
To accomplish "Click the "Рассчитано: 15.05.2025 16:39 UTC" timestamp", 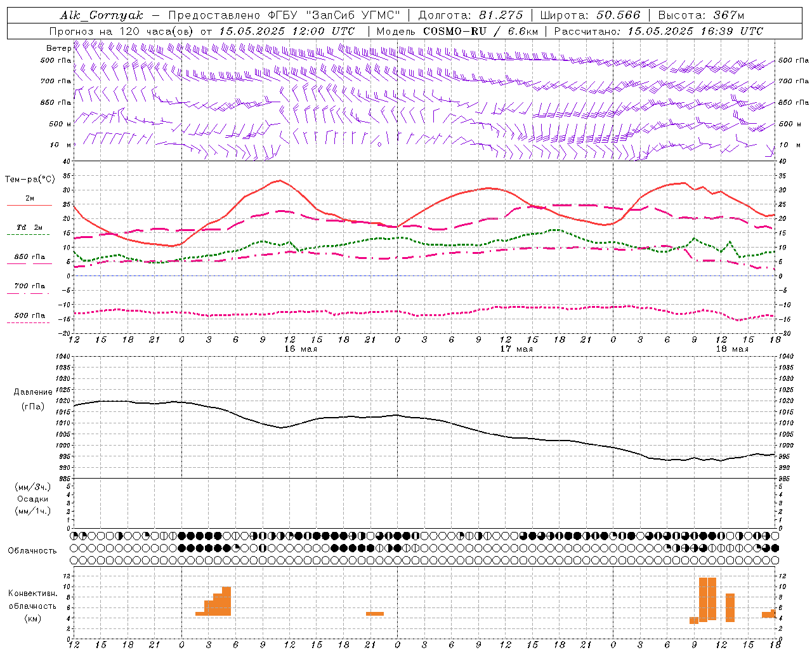I will coord(658,31).
